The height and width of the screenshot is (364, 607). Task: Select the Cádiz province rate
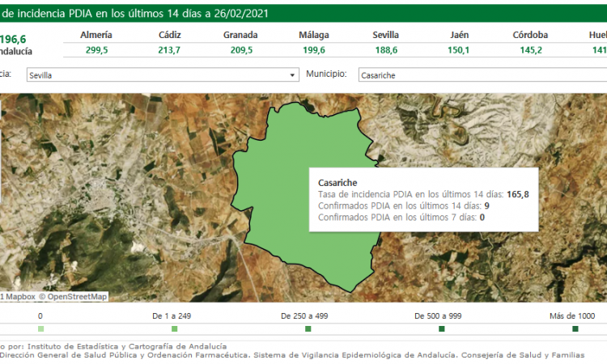[170, 49]
